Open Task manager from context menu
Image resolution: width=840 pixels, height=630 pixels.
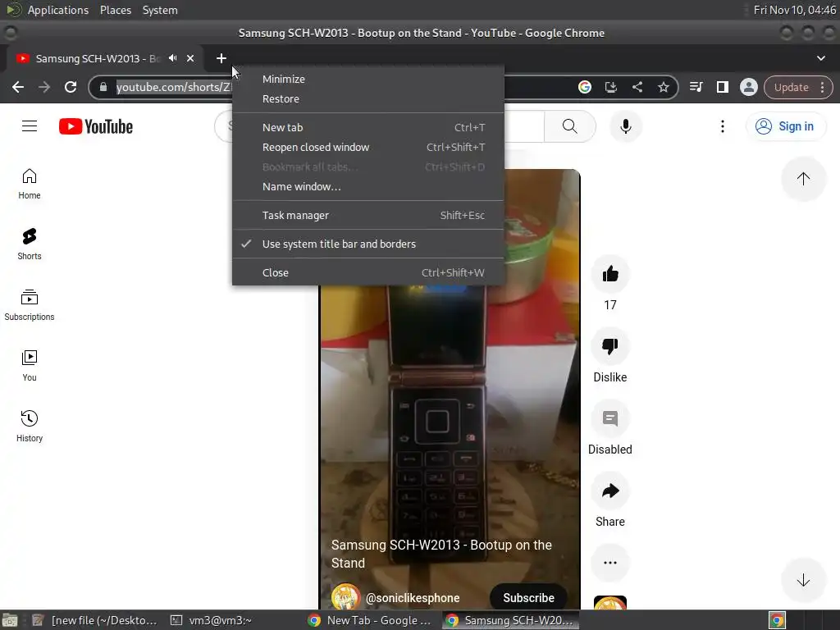click(x=368, y=216)
